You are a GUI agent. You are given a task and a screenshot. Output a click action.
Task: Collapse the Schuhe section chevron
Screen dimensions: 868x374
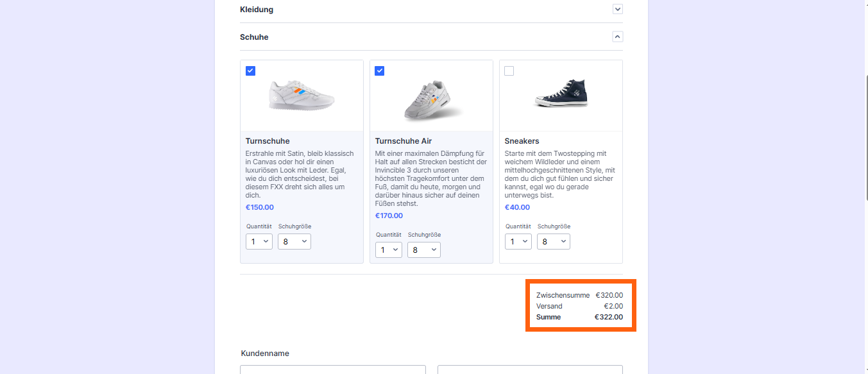[617, 37]
